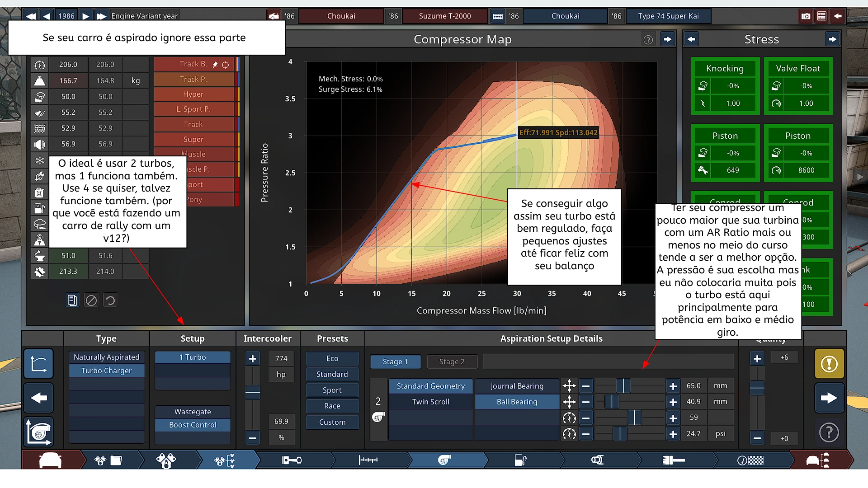Click the copy stats document icon

(72, 300)
